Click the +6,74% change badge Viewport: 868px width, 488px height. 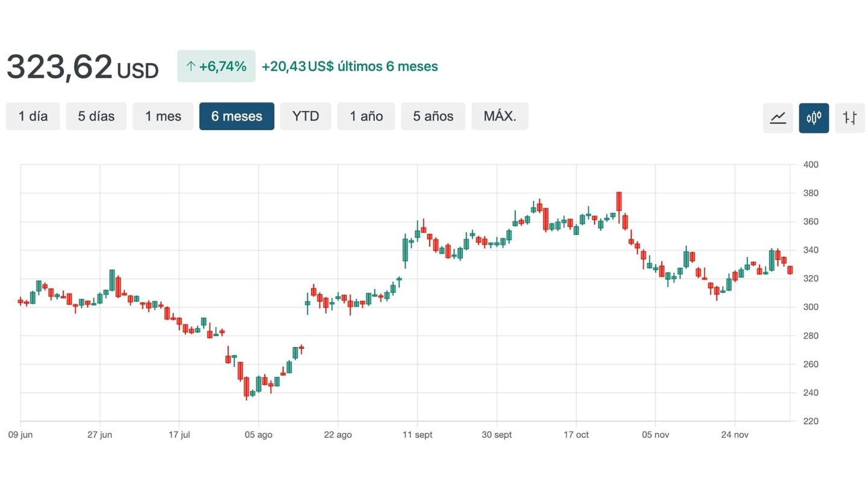coord(216,66)
